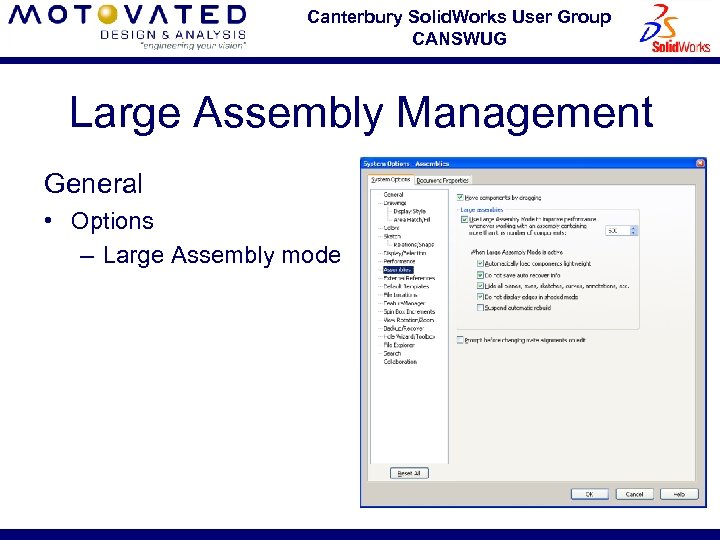Select Drawings in options tree
The height and width of the screenshot is (540, 720).
pyautogui.click(x=395, y=203)
